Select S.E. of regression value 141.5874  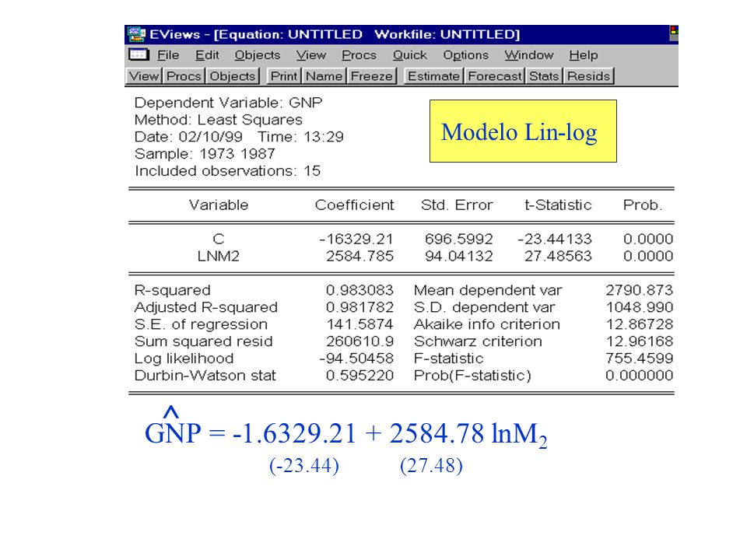pos(359,324)
